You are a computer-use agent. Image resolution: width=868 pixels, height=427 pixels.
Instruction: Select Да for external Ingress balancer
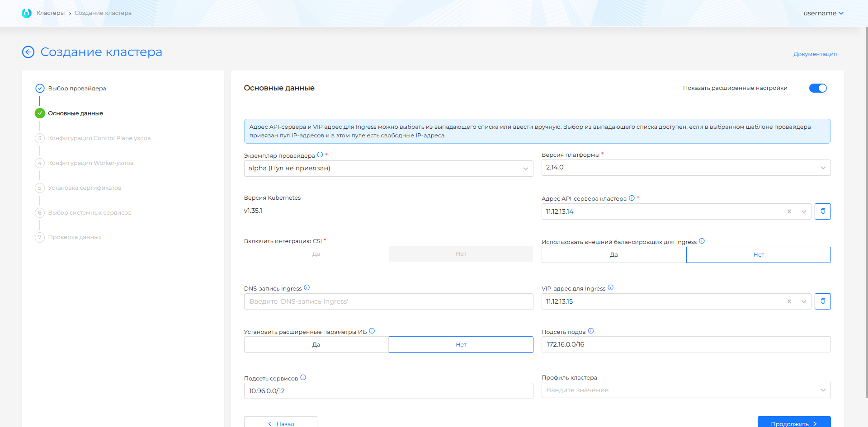pos(613,255)
